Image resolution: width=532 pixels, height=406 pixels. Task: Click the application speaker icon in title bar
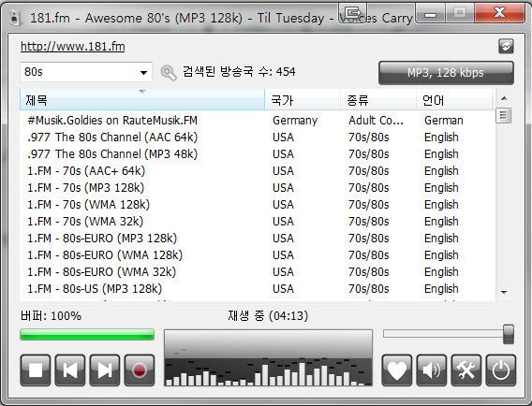(15, 18)
